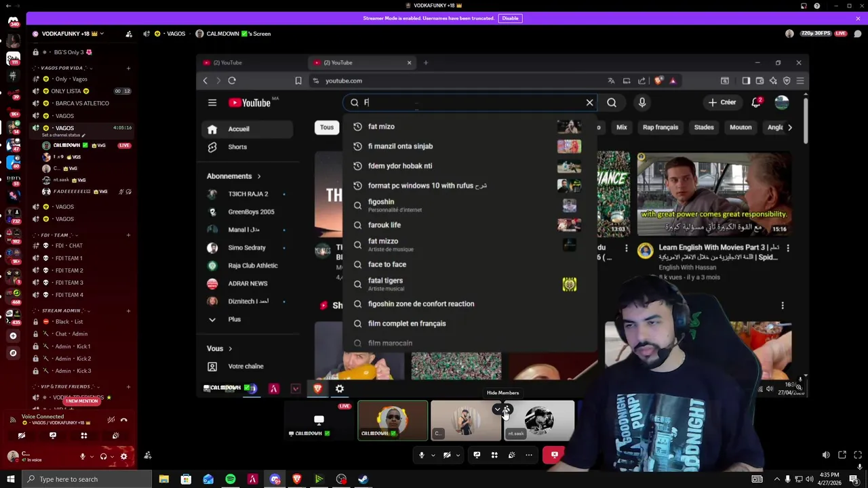Select the Tous filter chip
The image size is (868, 488).
coord(327,127)
